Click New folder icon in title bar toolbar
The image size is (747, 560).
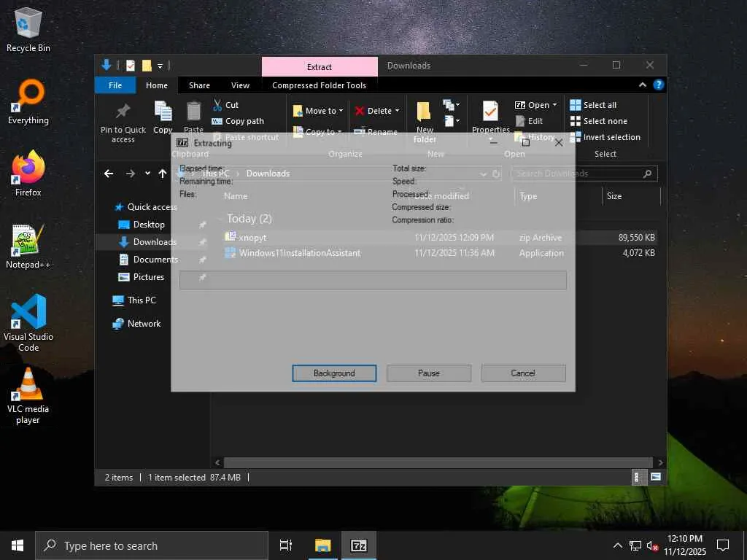coord(147,66)
